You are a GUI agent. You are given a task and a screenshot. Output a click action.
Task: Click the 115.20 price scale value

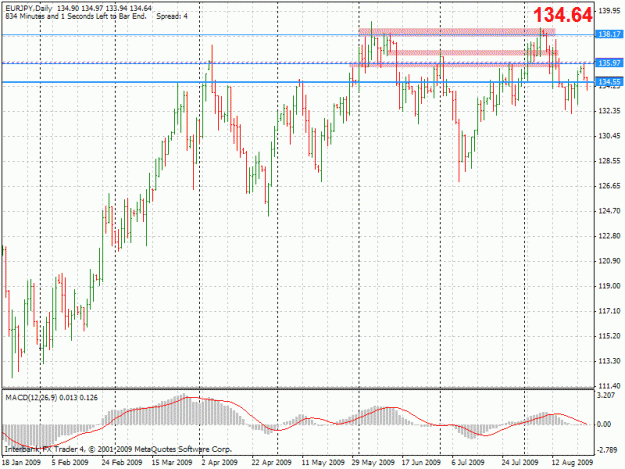[x=610, y=336]
